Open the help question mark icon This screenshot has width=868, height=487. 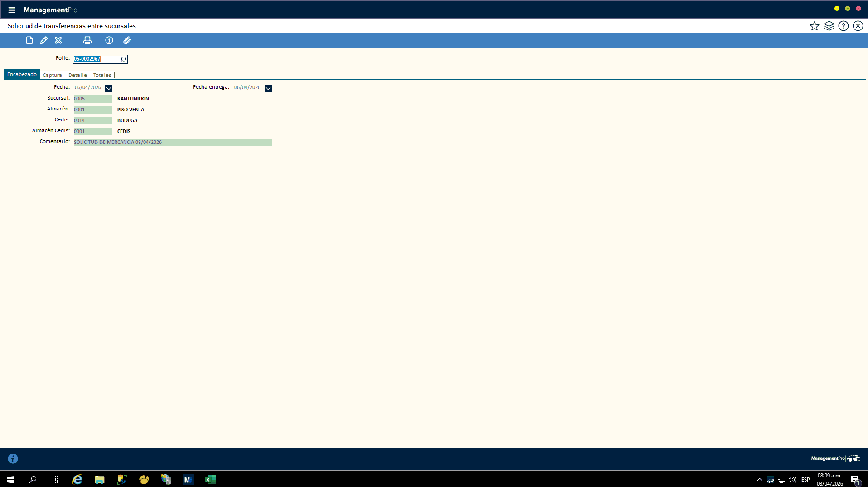point(844,26)
